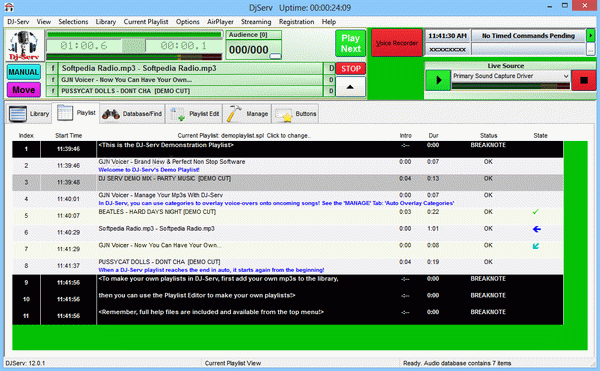
Task: Click the Start Time column header
Action: point(68,135)
